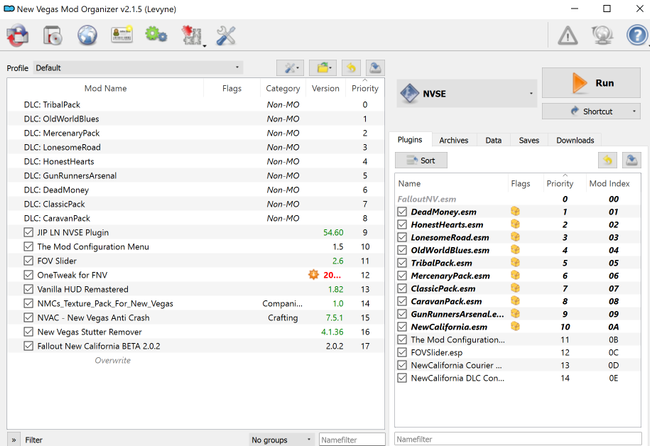
Task: Click the NewCalifornia.esm archive flag icon
Action: [x=515, y=326]
